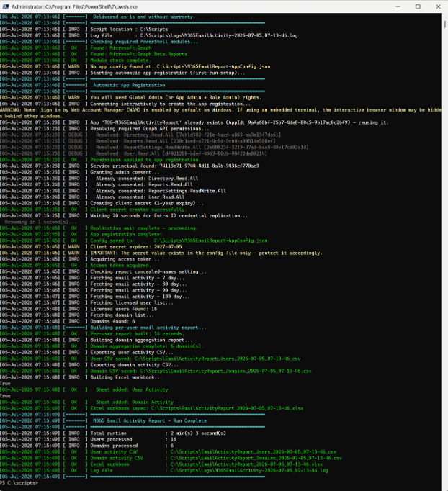Click the log file path at top
The image size is (448, 491).
pyautogui.click(x=219, y=35)
